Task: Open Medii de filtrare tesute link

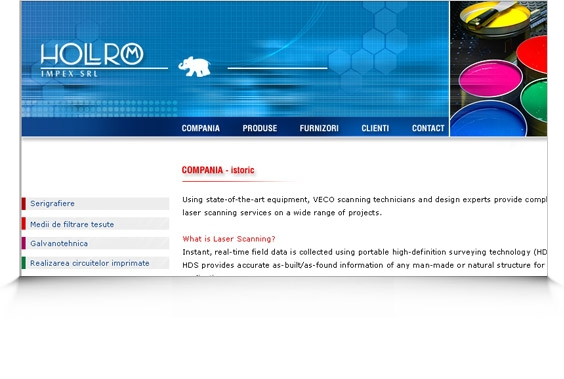Action: point(72,224)
